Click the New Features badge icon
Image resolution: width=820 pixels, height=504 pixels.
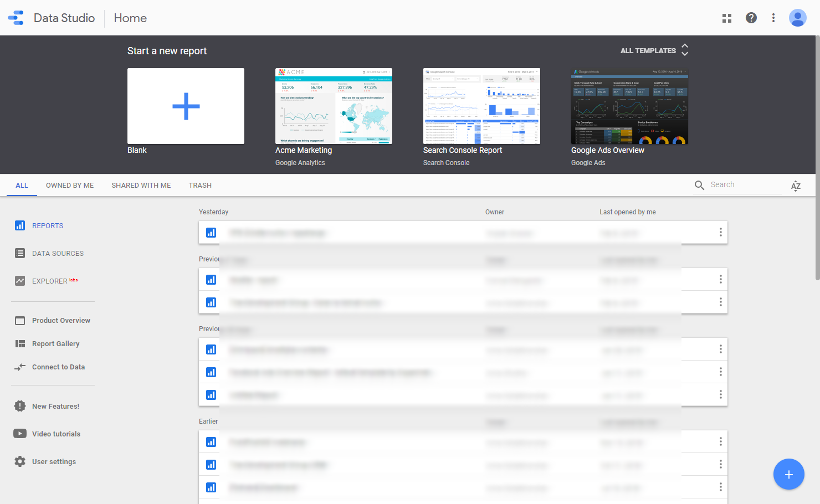[20, 406]
